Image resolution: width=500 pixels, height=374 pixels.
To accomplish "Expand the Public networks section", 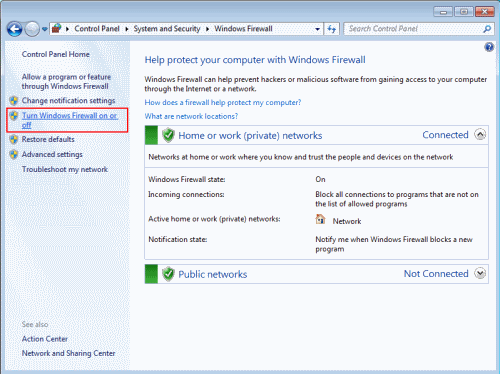I will pyautogui.click(x=480, y=273).
